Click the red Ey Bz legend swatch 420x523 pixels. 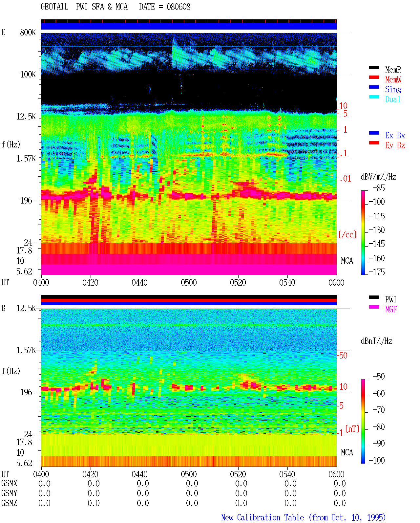coord(374,143)
